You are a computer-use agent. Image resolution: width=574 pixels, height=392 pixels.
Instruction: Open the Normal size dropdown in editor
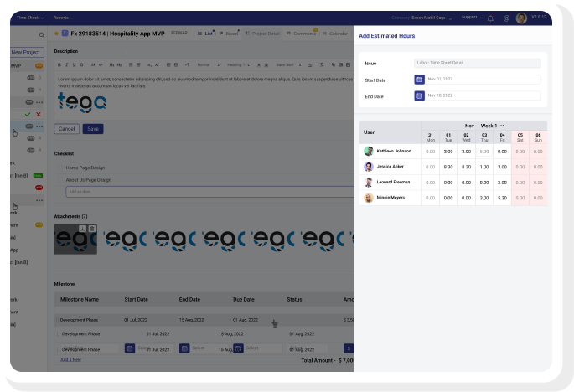tap(209, 64)
